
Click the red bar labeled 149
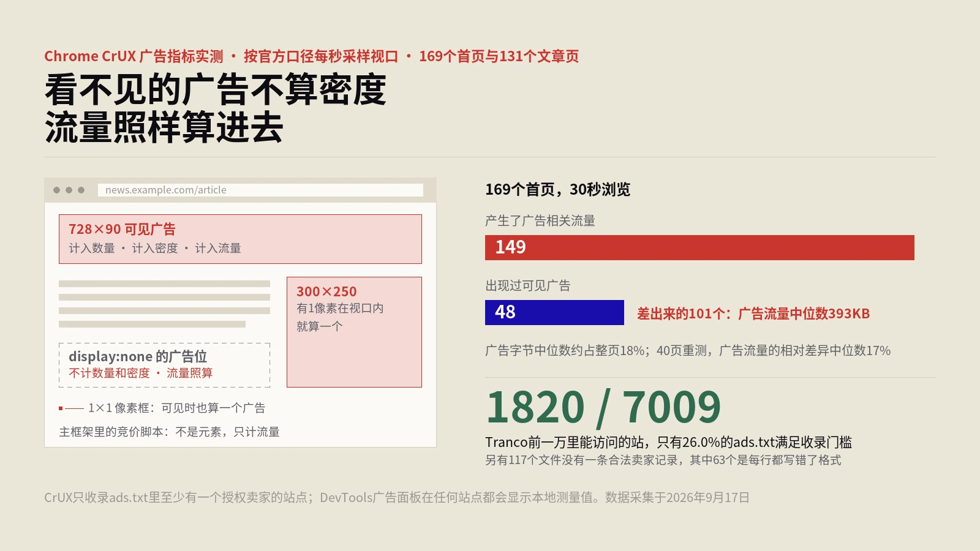(x=699, y=247)
